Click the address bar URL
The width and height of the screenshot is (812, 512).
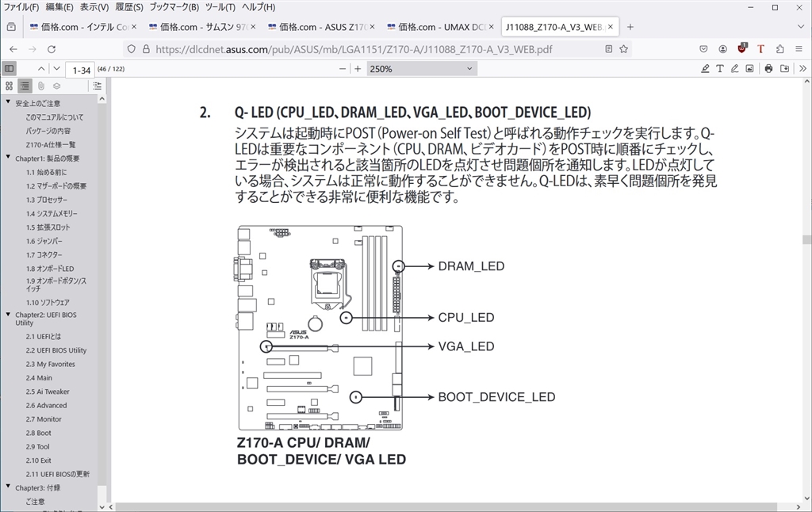click(354, 49)
